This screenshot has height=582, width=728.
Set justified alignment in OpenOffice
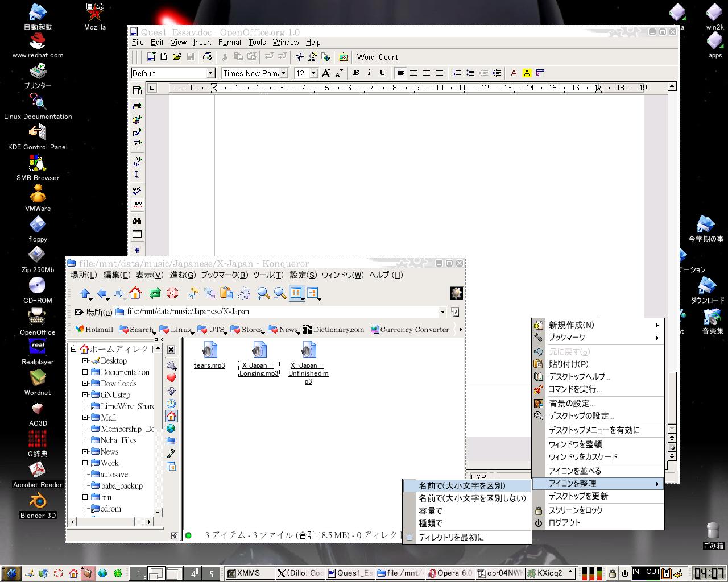(440, 73)
